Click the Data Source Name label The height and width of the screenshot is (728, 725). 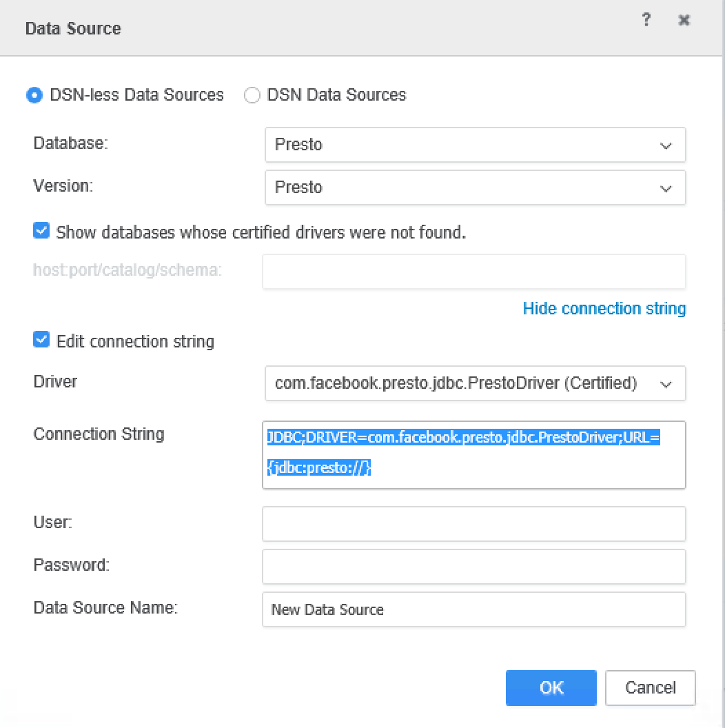click(105, 608)
